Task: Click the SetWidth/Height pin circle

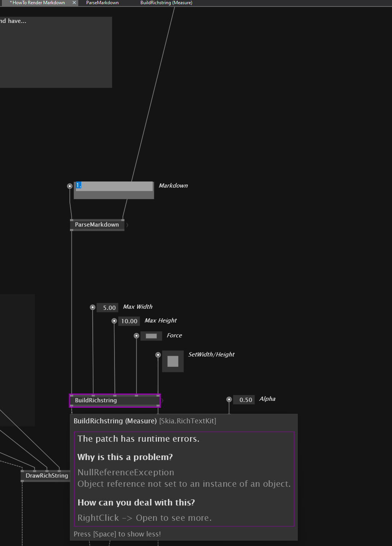Action: [158, 355]
